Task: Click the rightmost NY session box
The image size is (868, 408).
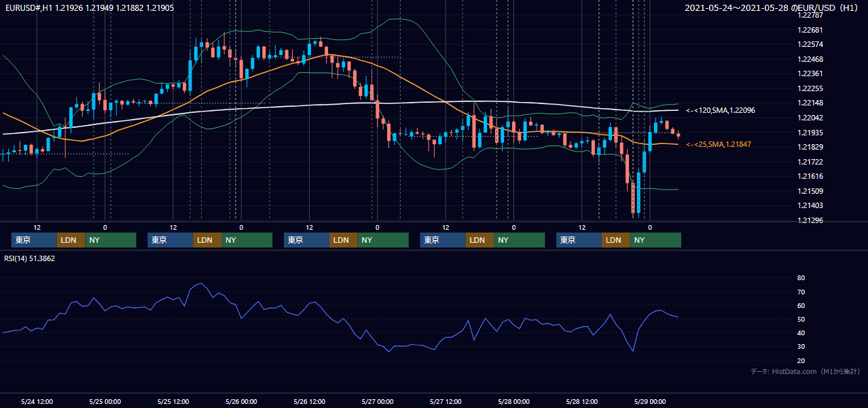Action: point(655,240)
